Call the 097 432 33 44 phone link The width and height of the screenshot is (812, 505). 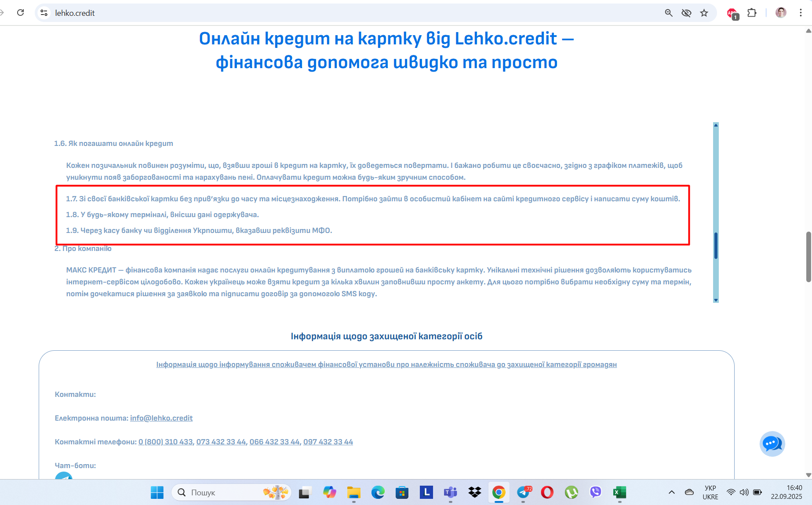[328, 442]
